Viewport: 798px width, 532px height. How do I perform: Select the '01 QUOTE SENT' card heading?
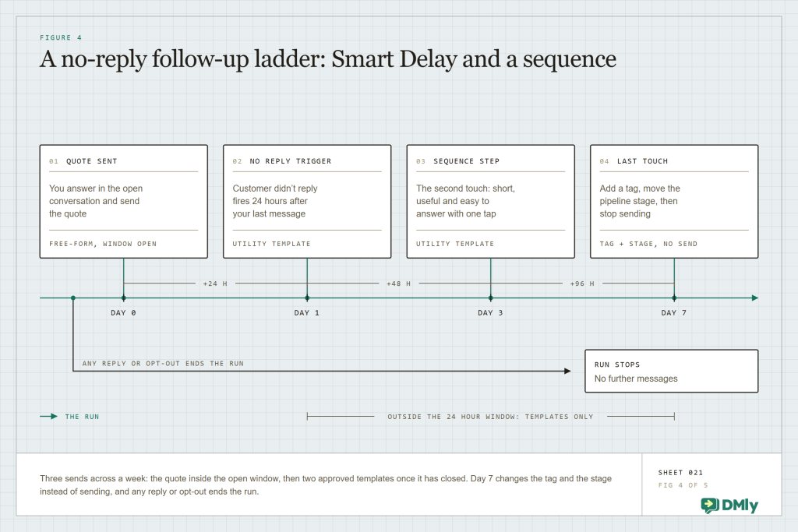83,161
